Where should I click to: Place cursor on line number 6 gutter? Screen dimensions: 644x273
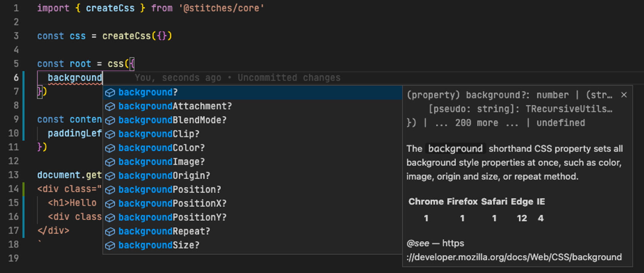[x=16, y=78]
